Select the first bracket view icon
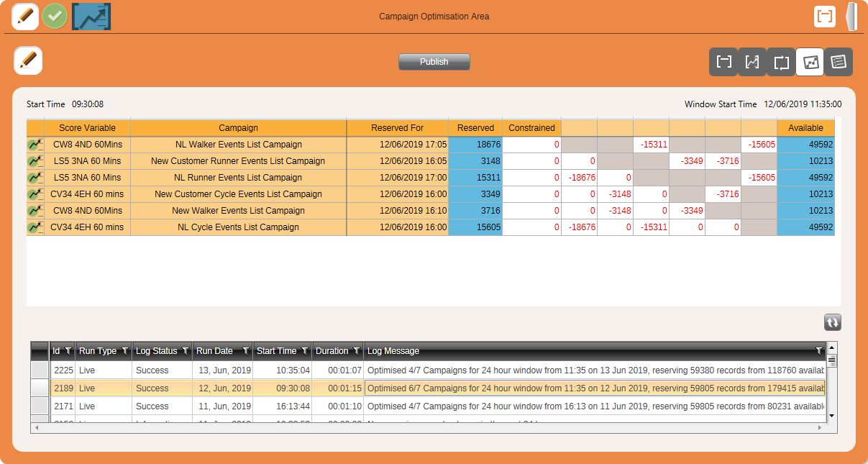This screenshot has height=464, width=868. [x=723, y=62]
